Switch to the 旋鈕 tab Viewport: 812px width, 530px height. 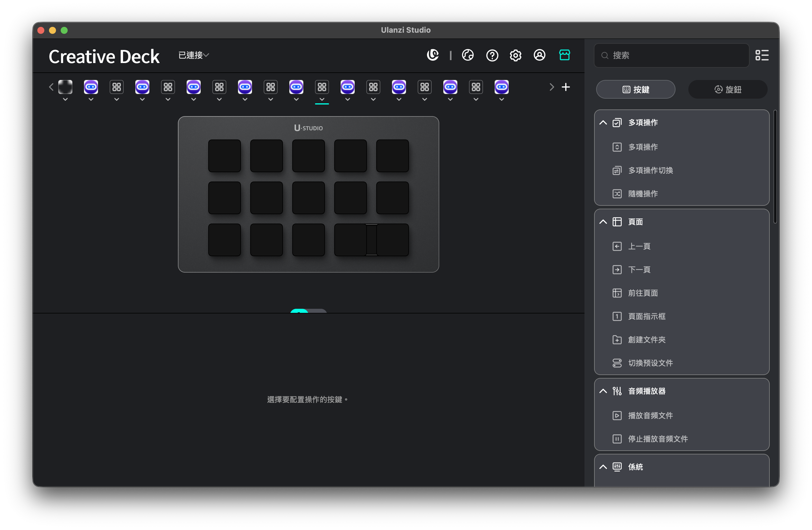pos(727,90)
